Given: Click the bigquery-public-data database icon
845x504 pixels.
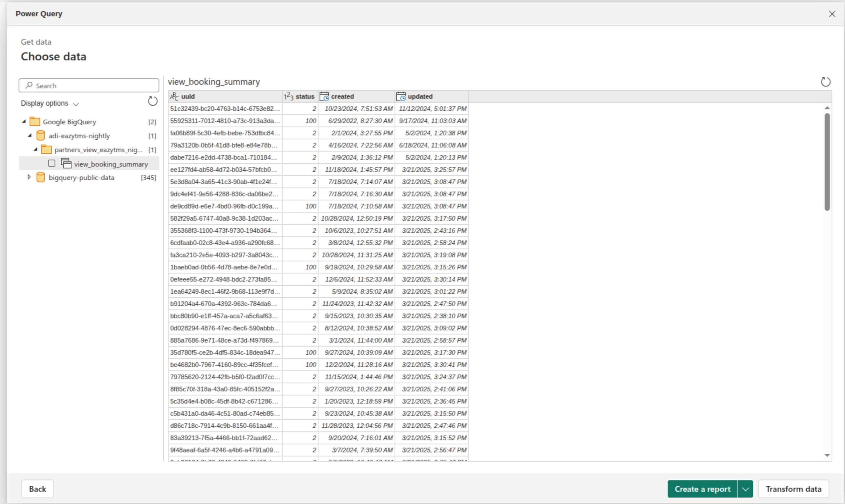Looking at the screenshot, I should (x=40, y=177).
